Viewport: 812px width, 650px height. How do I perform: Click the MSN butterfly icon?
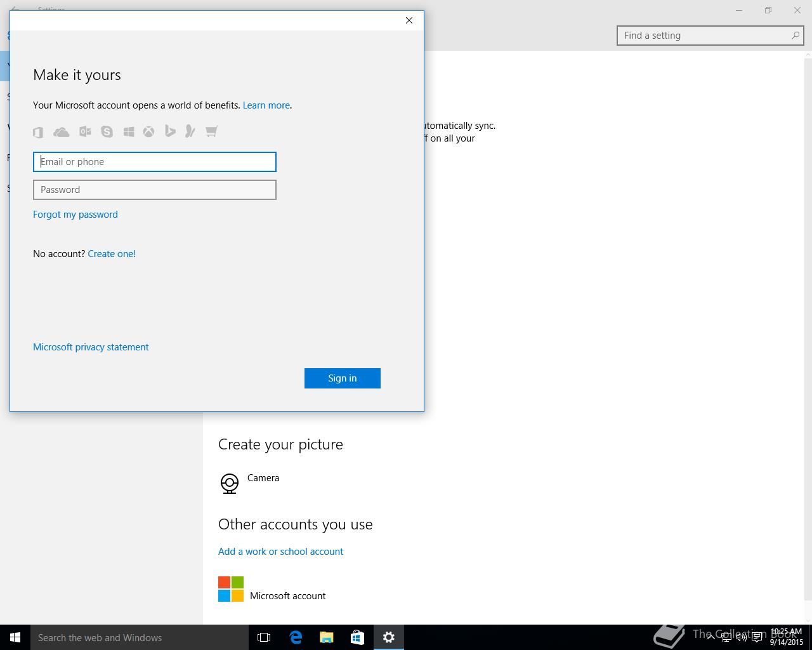[190, 131]
